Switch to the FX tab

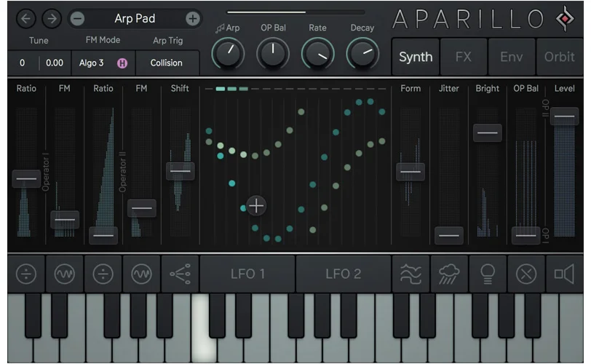pos(464,57)
